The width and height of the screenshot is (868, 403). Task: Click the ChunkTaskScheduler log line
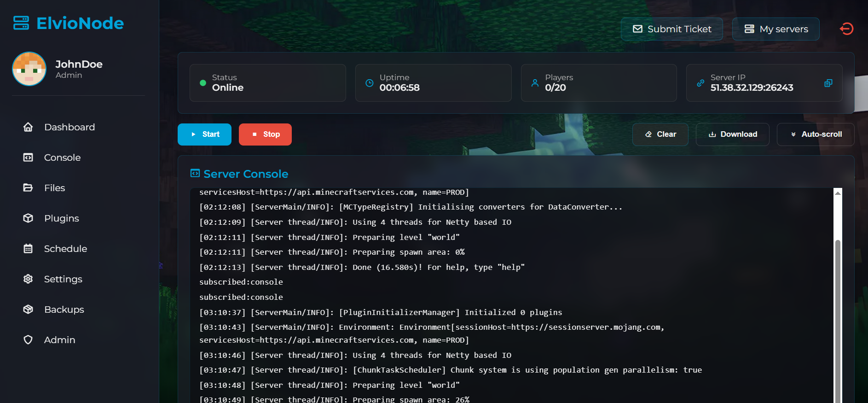[x=451, y=370]
